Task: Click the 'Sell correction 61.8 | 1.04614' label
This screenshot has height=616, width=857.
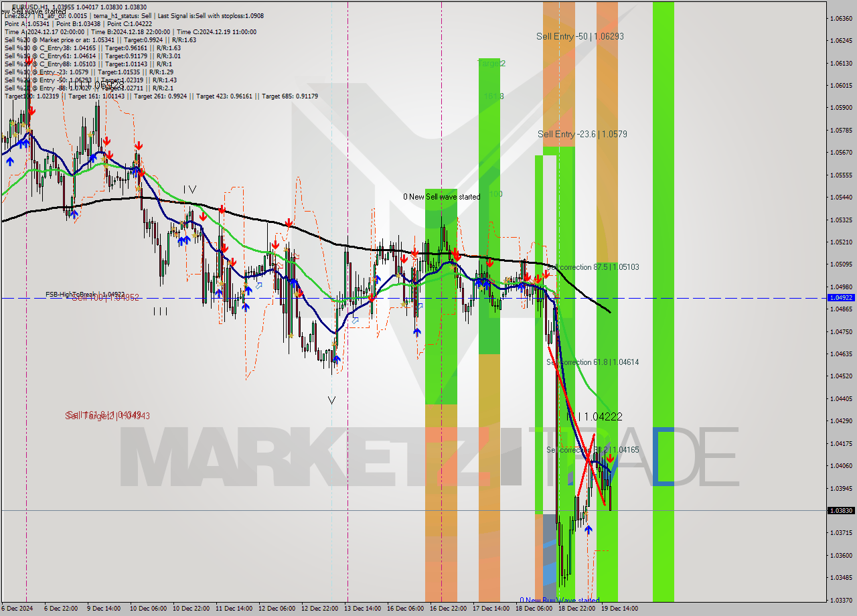Action: (593, 362)
